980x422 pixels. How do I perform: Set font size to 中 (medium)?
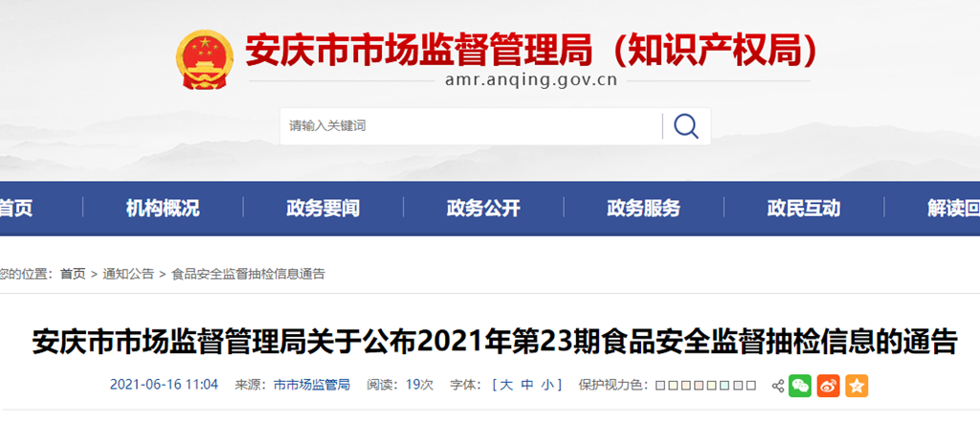527,385
